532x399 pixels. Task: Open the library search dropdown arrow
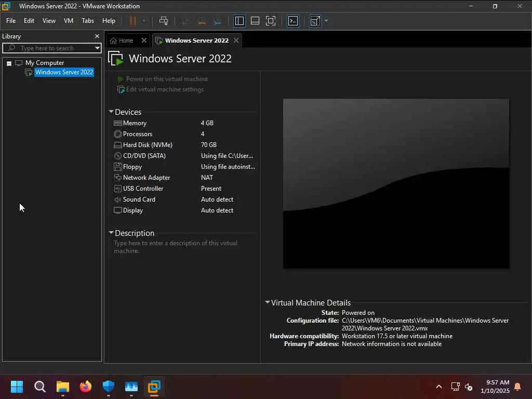tap(97, 48)
